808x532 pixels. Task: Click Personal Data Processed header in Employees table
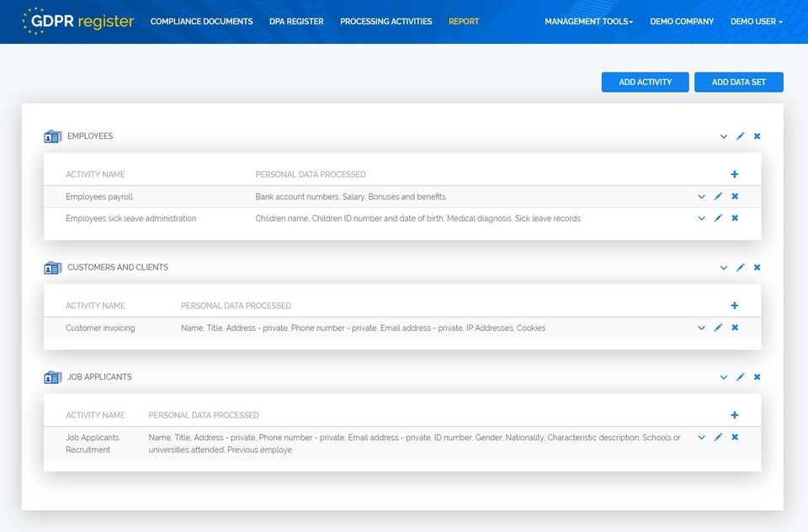(x=311, y=174)
